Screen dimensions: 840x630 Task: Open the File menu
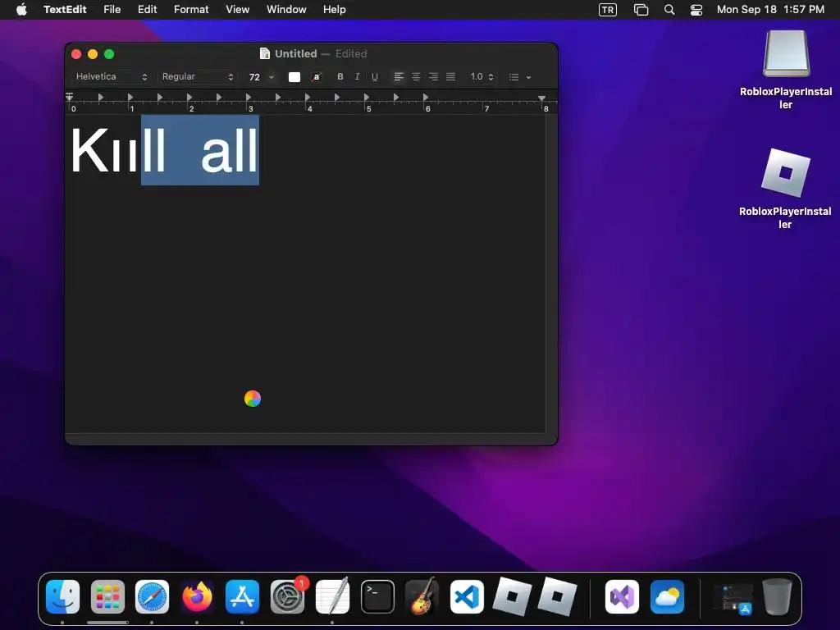[x=112, y=10]
